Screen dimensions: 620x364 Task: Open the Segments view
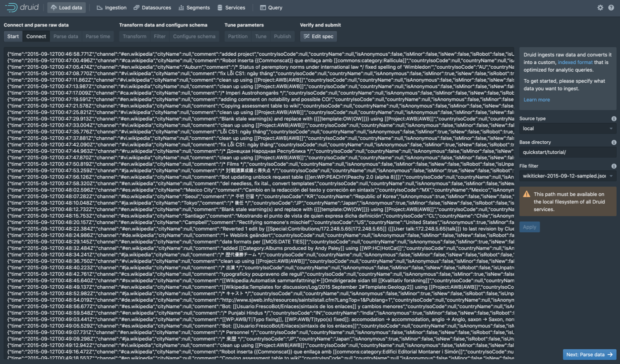point(194,8)
